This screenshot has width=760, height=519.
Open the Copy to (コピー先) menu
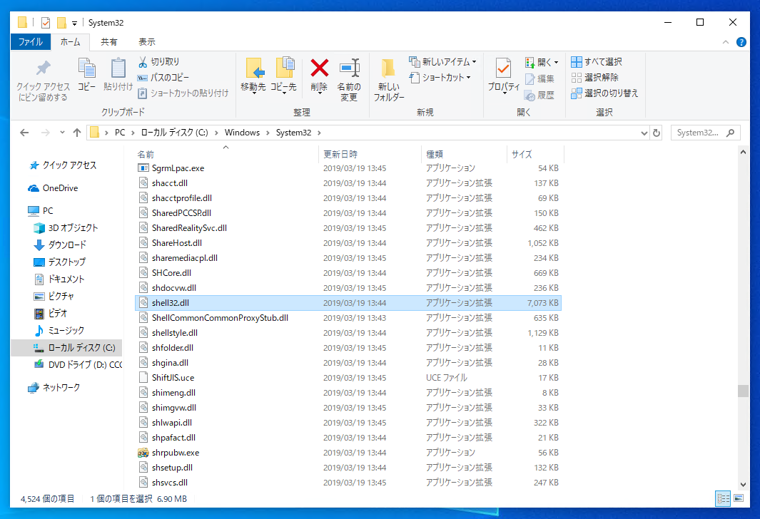284,75
